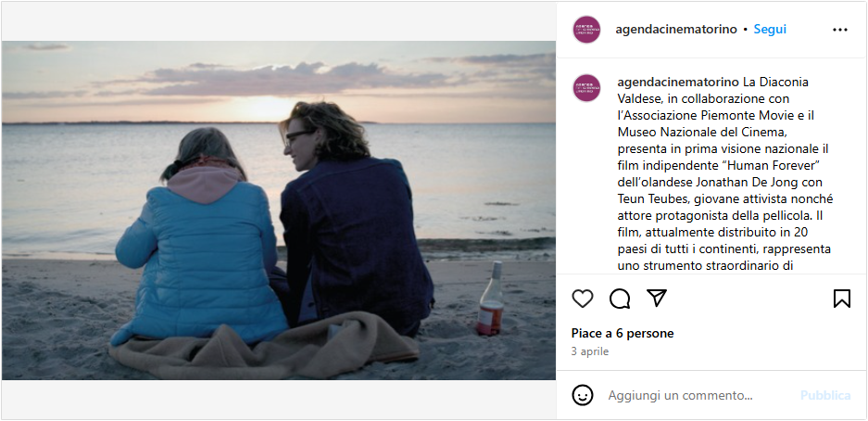This screenshot has width=868, height=421.
Task: Share the post with paper plane icon
Action: pyautogui.click(x=657, y=298)
